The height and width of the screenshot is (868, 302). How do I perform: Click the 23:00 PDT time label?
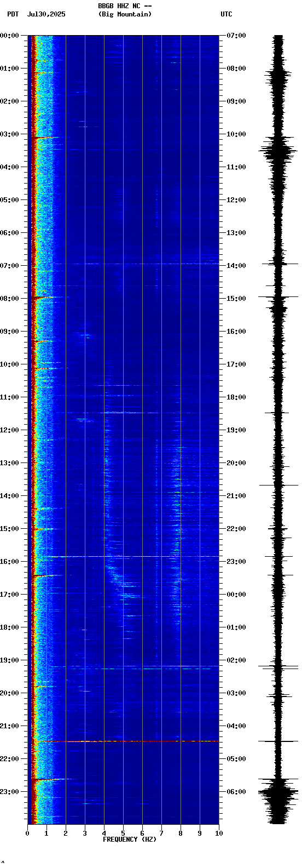click(10, 792)
